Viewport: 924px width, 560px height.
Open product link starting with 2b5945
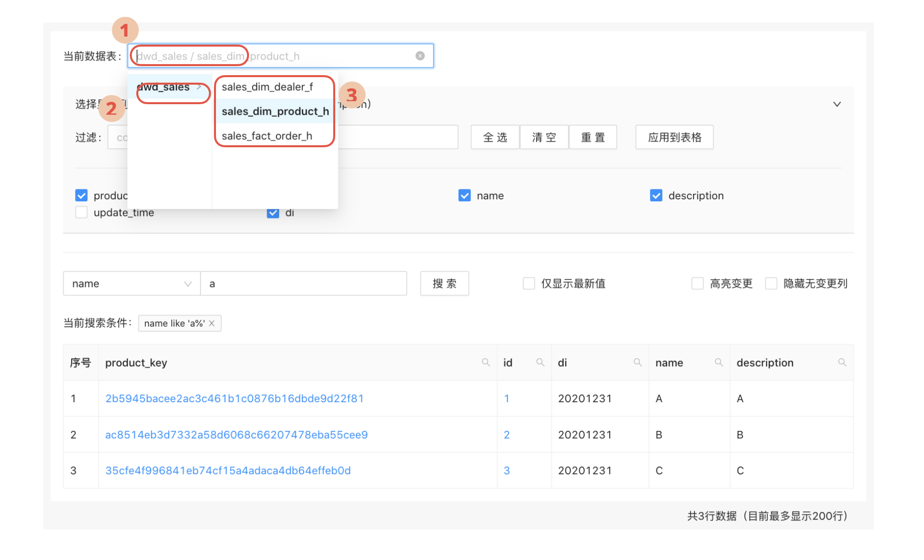235,398
